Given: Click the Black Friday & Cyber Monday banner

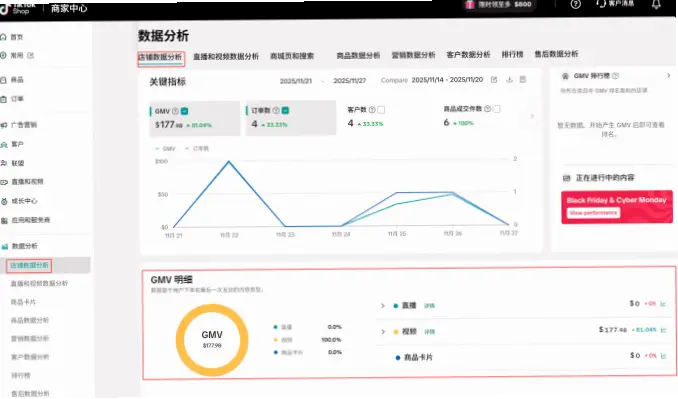Looking at the screenshot, I should click(x=617, y=207).
